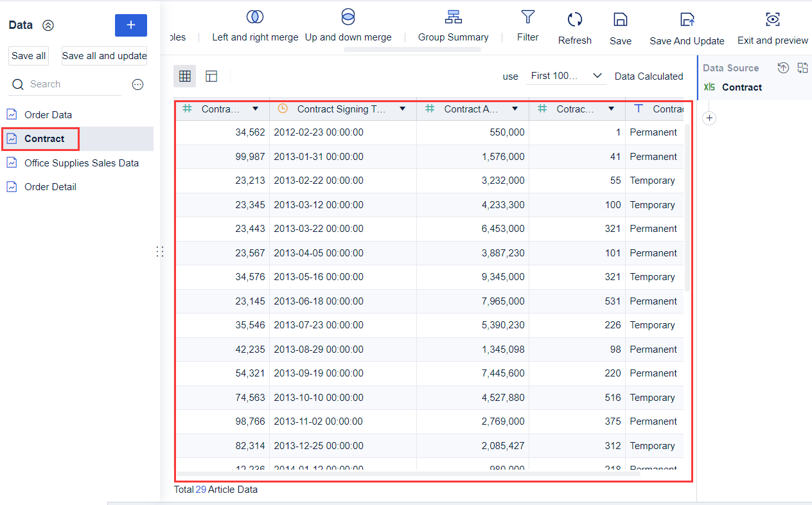Viewport: 812px width, 505px height.
Task: Click the Save all button
Action: pyautogui.click(x=28, y=56)
